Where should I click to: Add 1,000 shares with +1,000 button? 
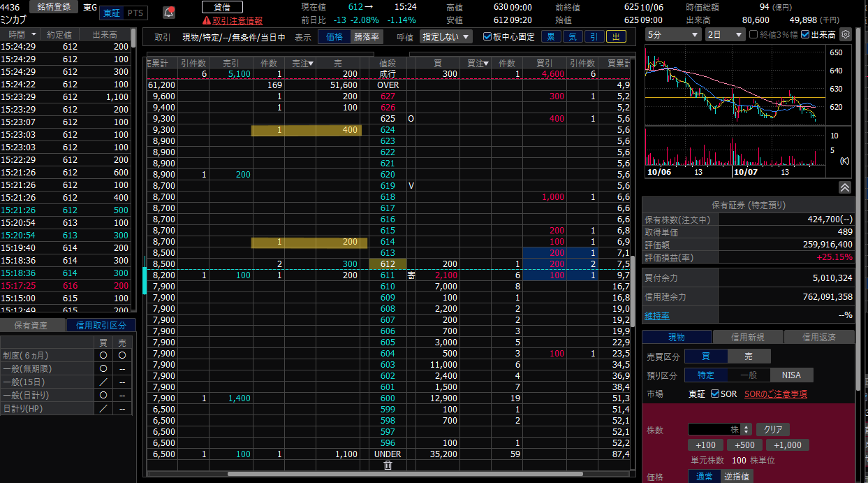click(x=788, y=445)
